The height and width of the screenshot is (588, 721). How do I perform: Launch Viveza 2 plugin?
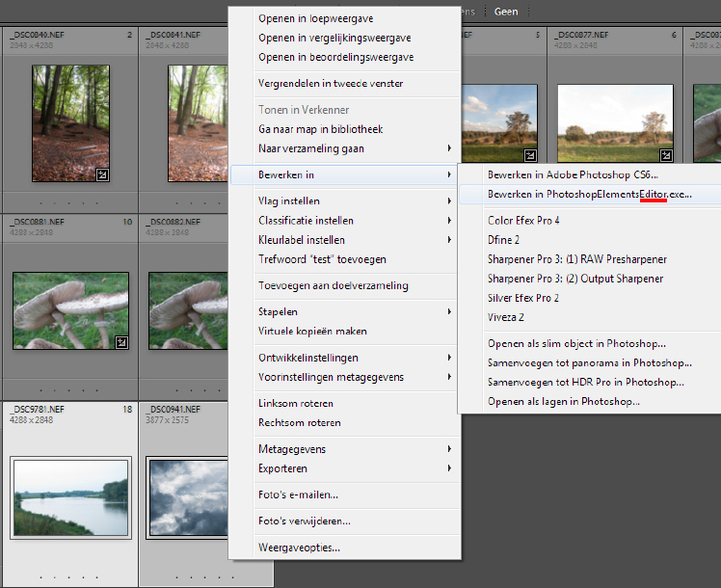(591, 317)
